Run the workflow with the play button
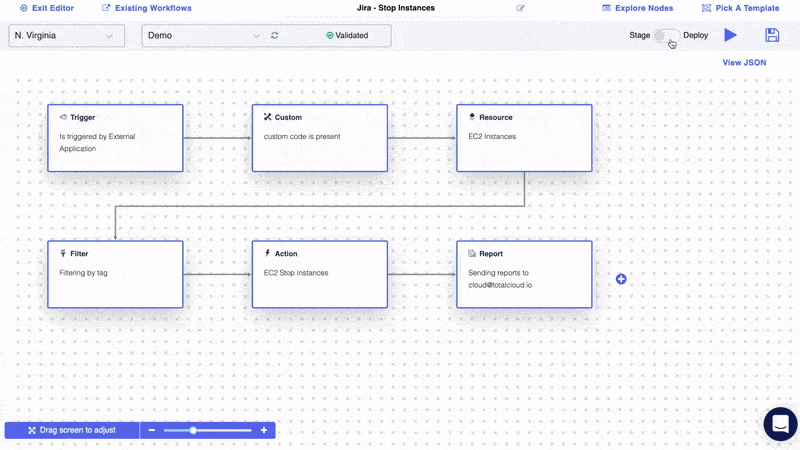This screenshot has width=800, height=450. pos(731,35)
